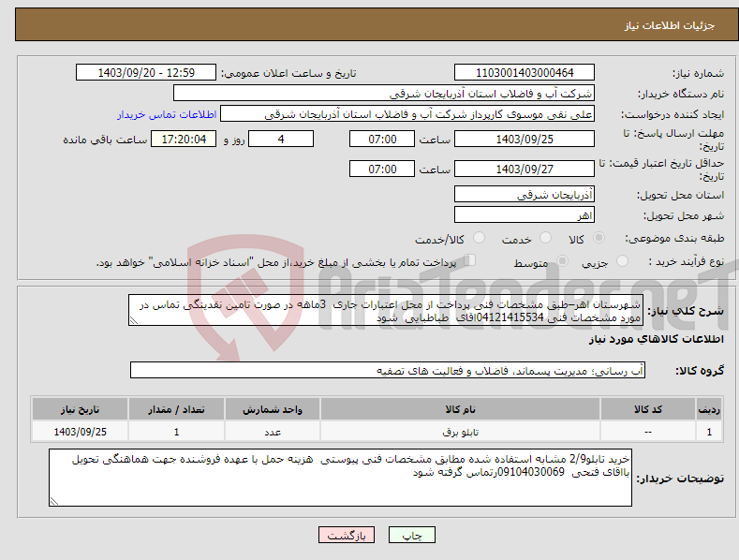Viewport: 739px width, 560px height.
Task: Click the price validity hour 07:00 field
Action: (382, 169)
